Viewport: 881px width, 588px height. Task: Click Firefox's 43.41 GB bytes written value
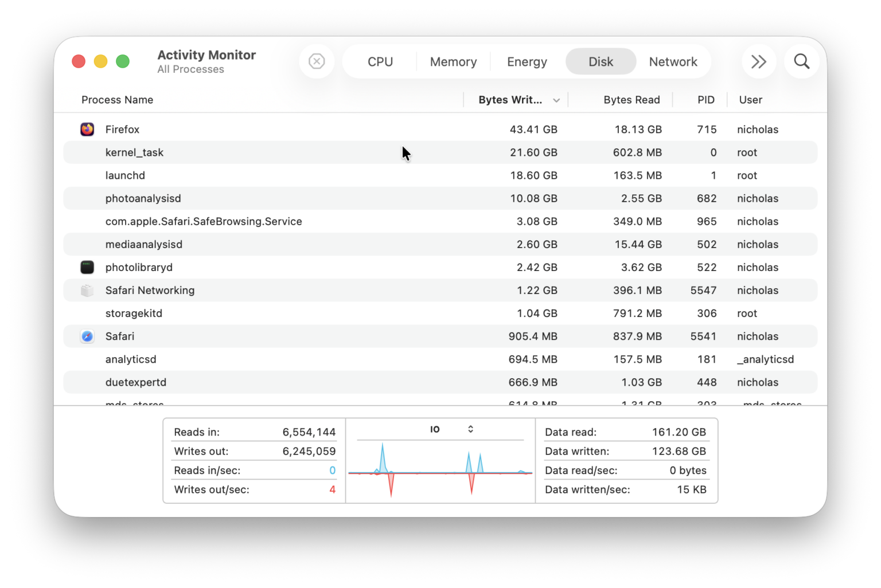coord(533,130)
